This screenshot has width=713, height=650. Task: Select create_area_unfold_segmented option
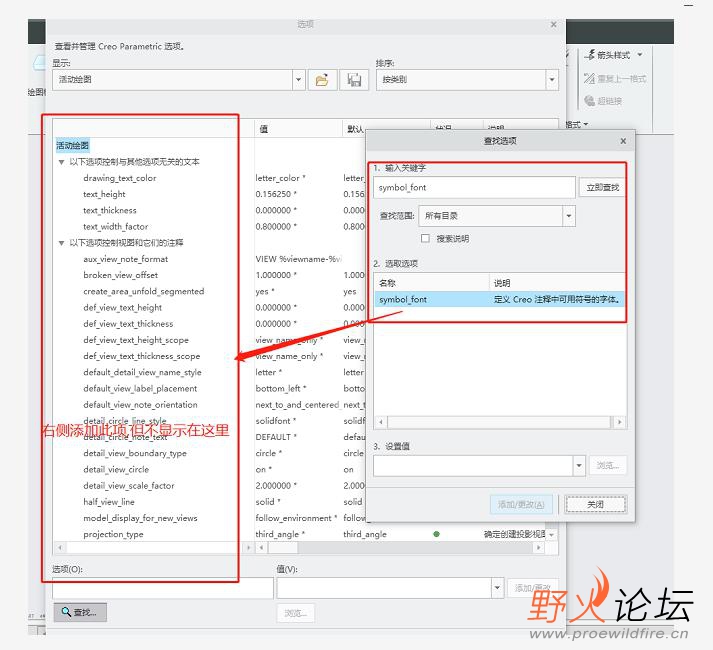tap(144, 291)
